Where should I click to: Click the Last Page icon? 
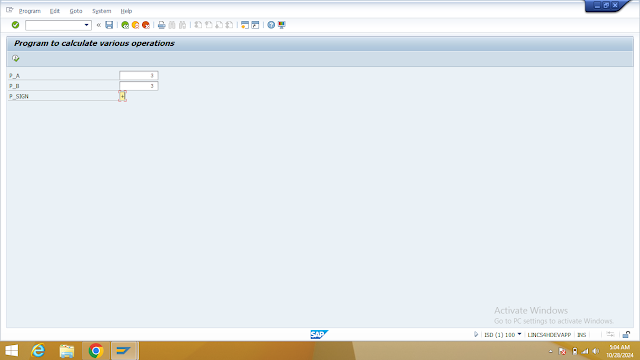[x=229, y=25]
